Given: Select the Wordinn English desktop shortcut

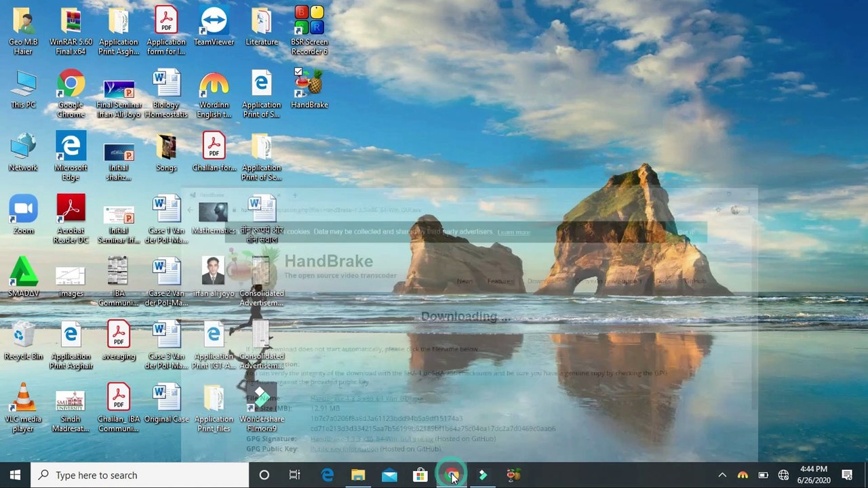Looking at the screenshot, I should coord(214,94).
